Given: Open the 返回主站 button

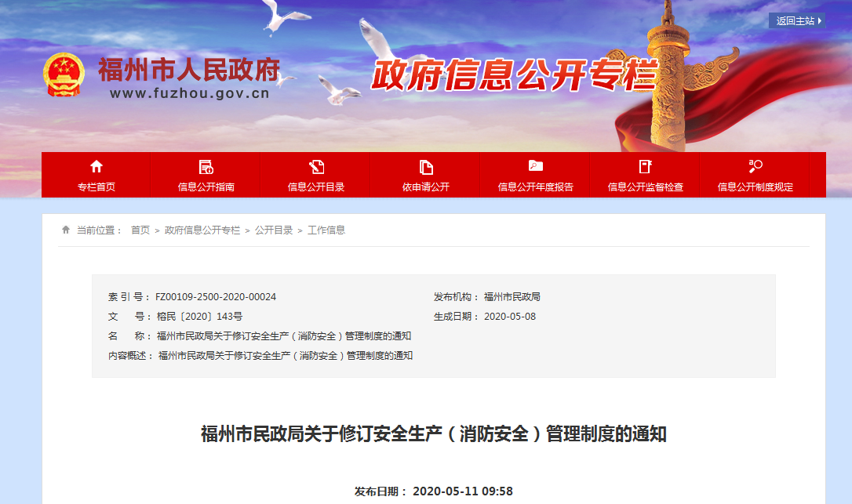Looking at the screenshot, I should (x=797, y=20).
